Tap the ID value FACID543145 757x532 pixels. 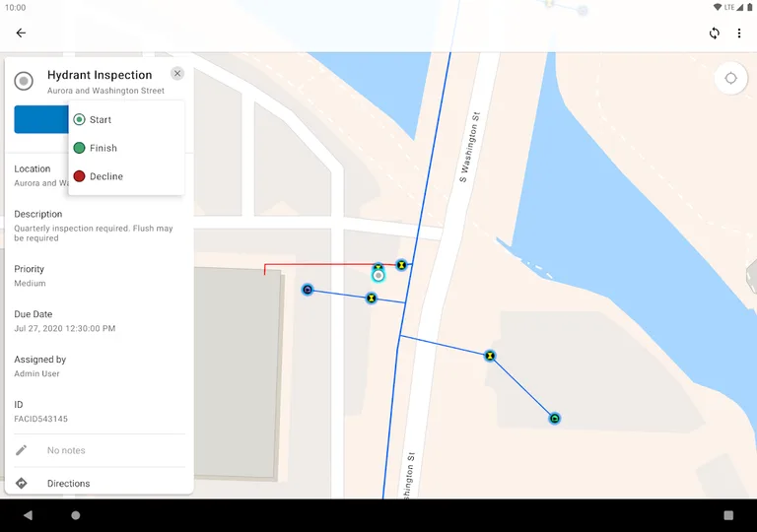coord(41,419)
